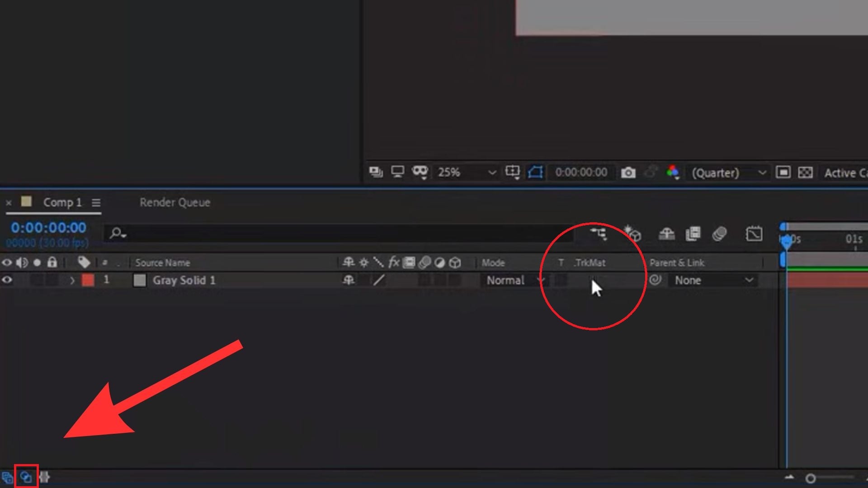
Task: Click the timeline zoom slider handle
Action: pos(811,478)
